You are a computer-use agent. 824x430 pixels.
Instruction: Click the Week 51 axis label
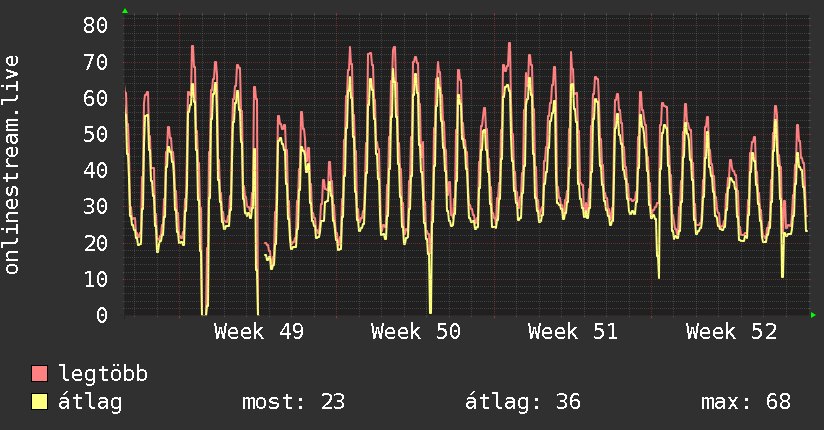[573, 332]
